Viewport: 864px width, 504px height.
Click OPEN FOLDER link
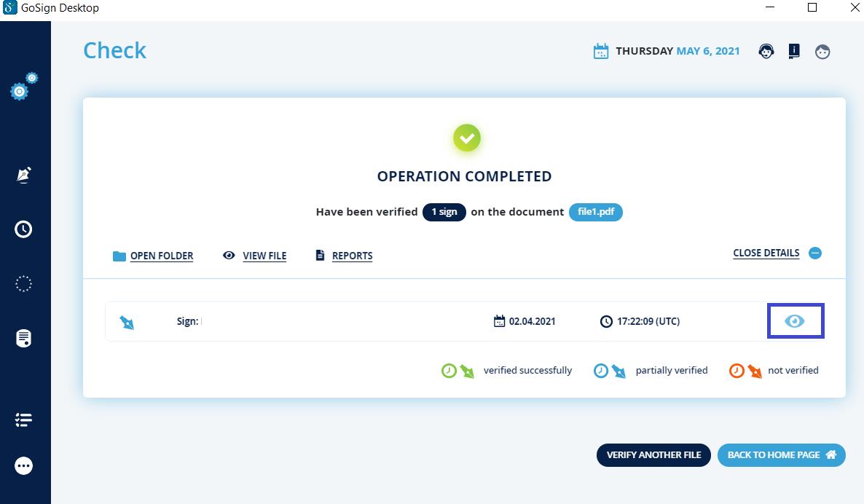click(161, 256)
